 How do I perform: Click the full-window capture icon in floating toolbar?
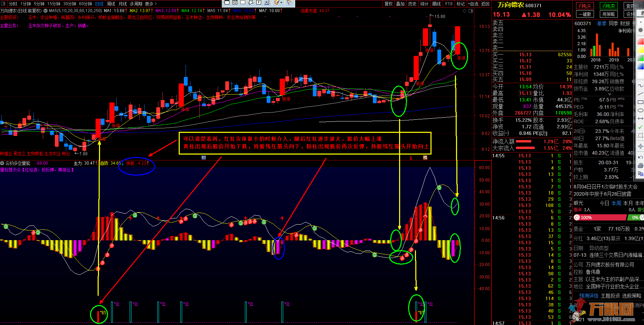coord(227,2)
